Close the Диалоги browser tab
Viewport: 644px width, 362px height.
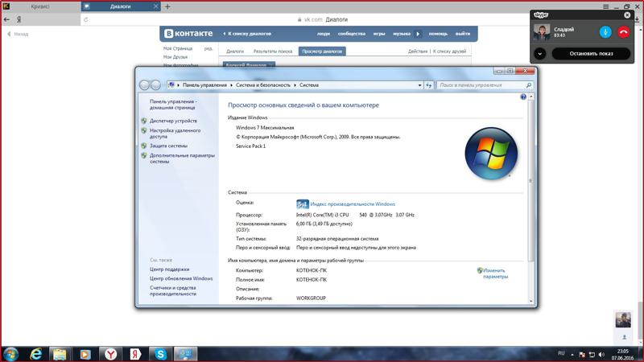(155, 6)
